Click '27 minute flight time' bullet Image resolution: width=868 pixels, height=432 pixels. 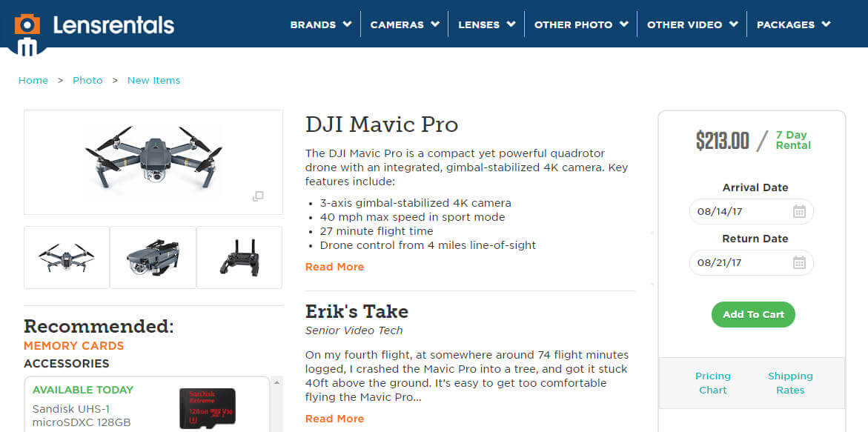[377, 231]
